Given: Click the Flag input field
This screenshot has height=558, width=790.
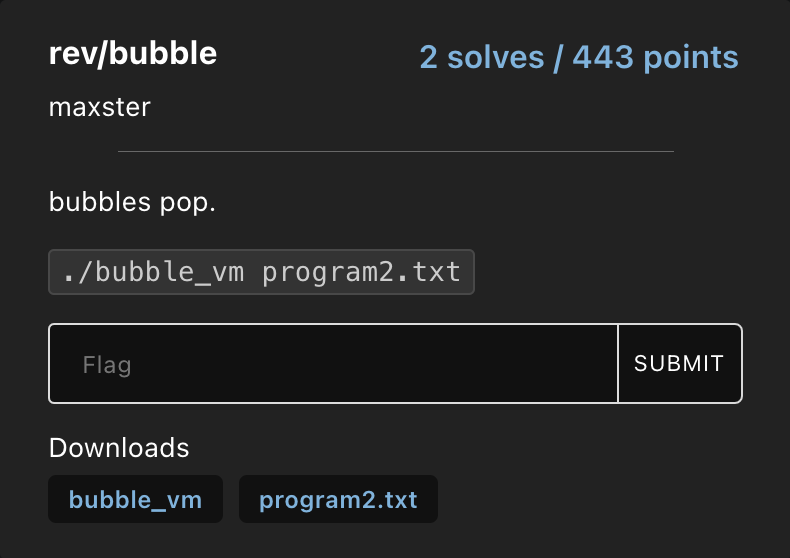Looking at the screenshot, I should [x=333, y=363].
